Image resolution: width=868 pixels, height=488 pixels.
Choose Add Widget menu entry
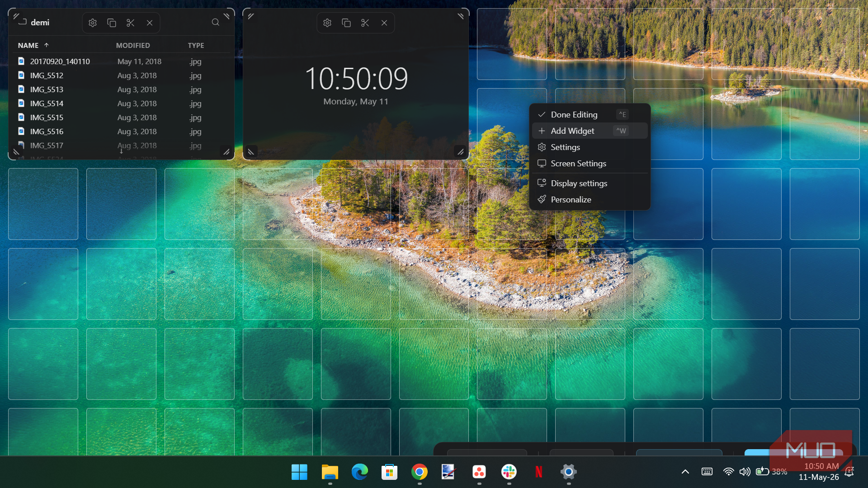point(590,131)
